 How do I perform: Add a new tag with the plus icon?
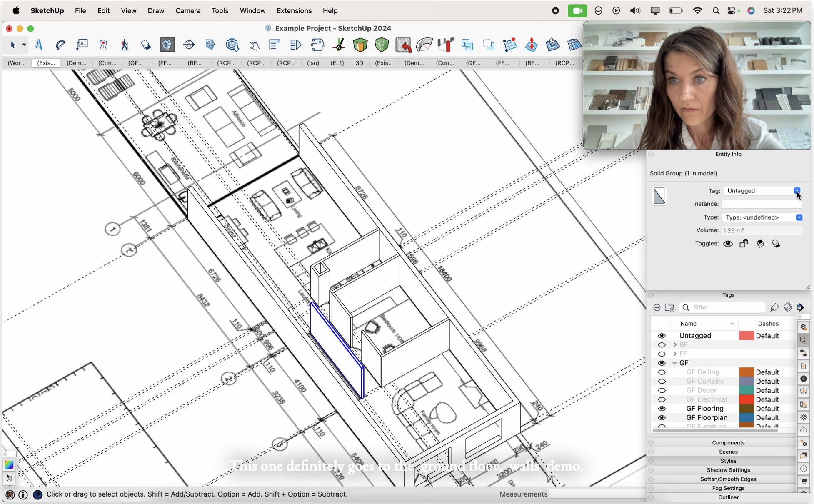click(x=657, y=307)
